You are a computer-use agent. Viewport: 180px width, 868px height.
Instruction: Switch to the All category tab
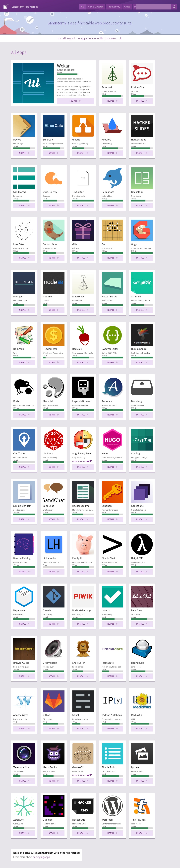tap(82, 7)
